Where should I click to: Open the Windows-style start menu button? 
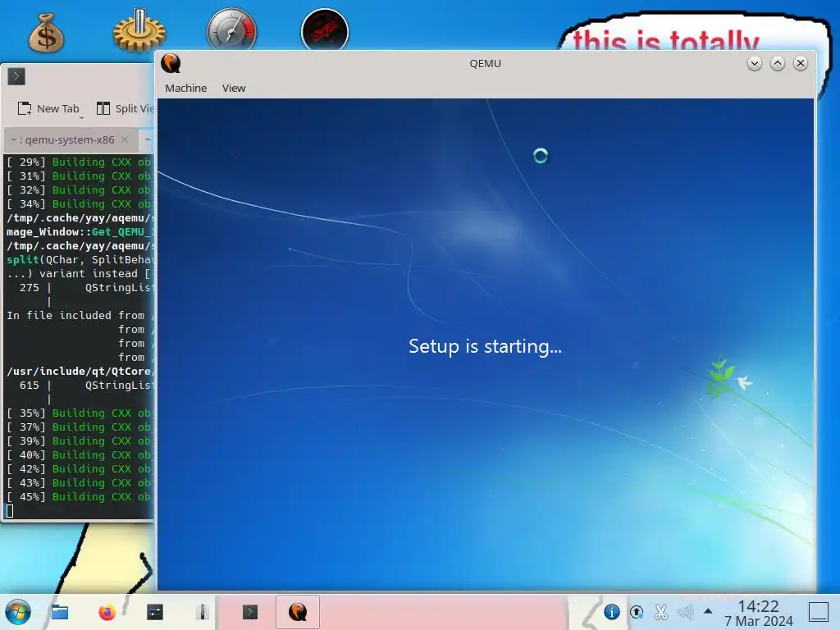click(18, 612)
